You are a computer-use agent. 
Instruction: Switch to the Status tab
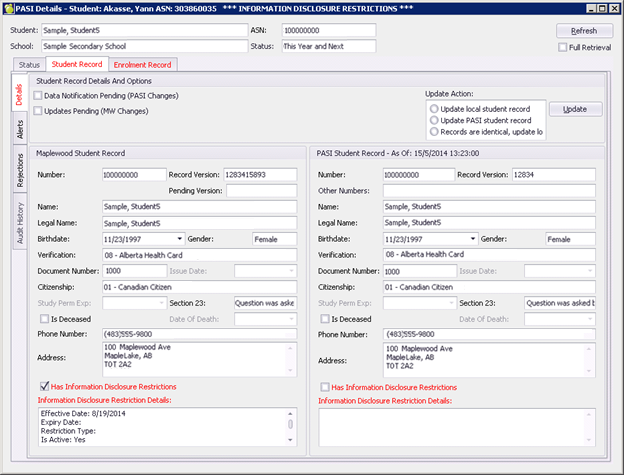click(29, 65)
